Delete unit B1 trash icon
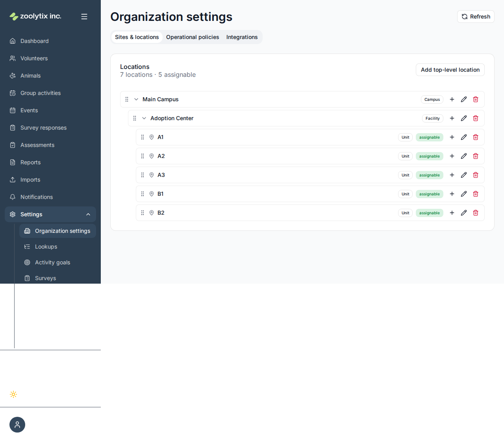Image resolution: width=504 pixels, height=442 pixels. (x=476, y=194)
